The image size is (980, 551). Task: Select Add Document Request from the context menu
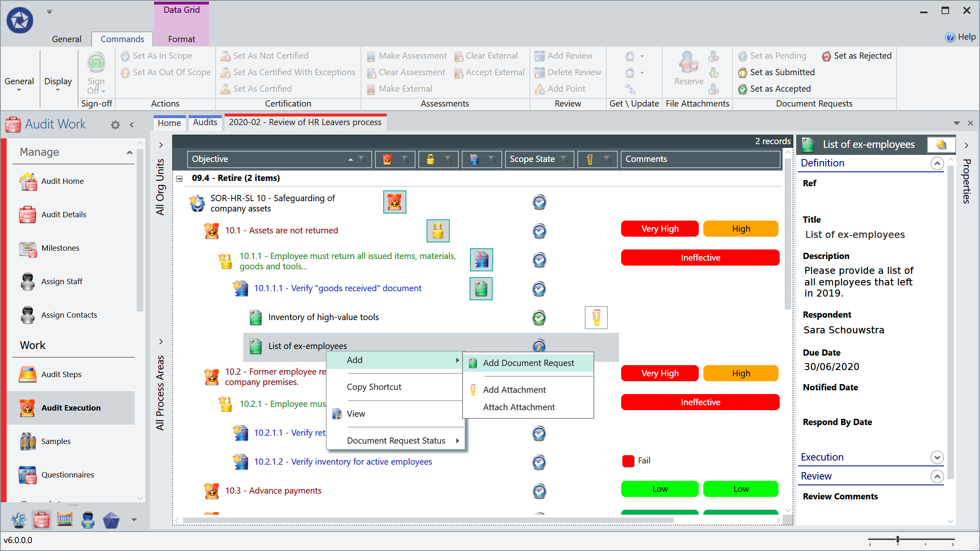coord(529,363)
